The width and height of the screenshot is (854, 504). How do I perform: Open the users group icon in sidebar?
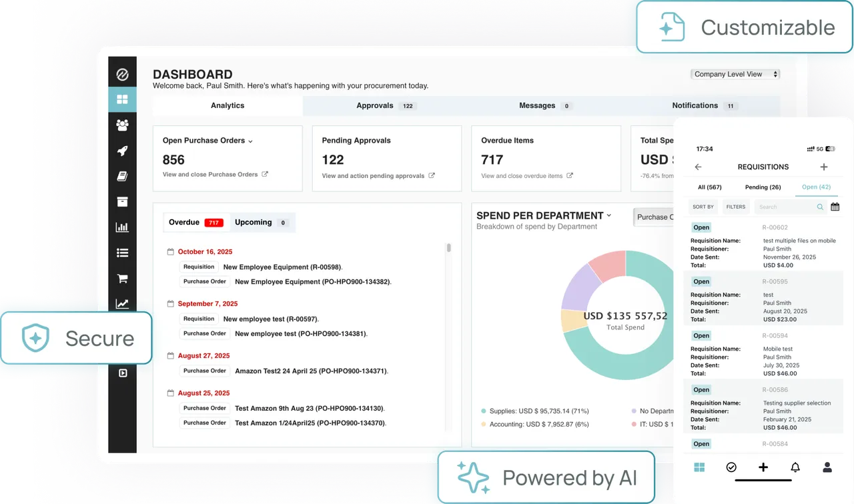pos(122,125)
